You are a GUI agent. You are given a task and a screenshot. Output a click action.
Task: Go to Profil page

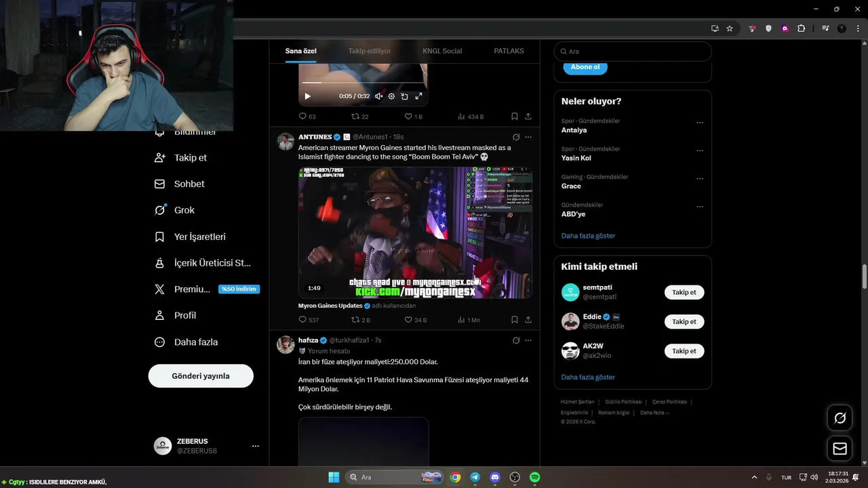(176, 315)
